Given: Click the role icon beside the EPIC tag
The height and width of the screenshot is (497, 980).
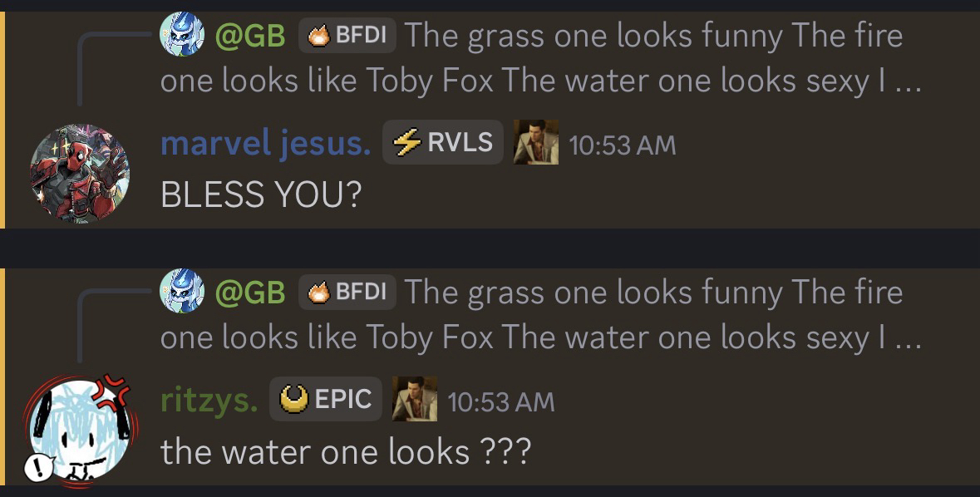Looking at the screenshot, I should (414, 400).
